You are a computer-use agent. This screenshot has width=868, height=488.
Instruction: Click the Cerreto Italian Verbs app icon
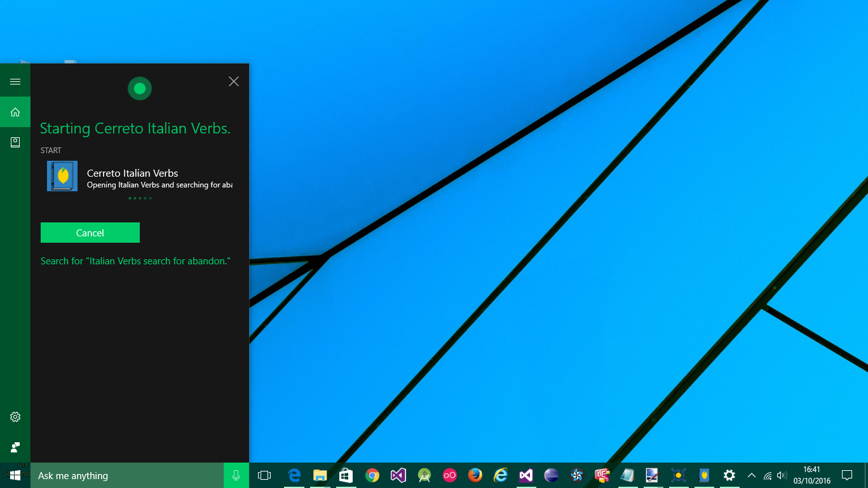click(62, 176)
